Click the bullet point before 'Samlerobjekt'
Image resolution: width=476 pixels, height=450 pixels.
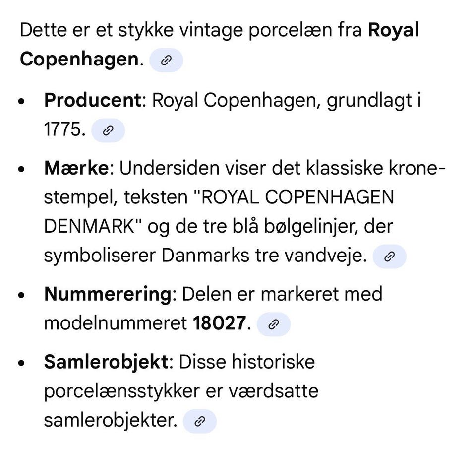(21, 362)
